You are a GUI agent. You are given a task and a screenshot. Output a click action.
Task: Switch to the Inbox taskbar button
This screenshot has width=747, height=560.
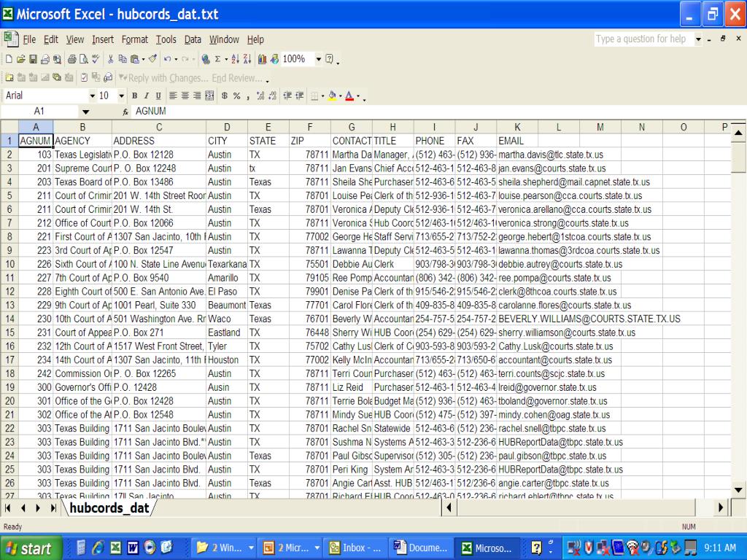pos(355,548)
